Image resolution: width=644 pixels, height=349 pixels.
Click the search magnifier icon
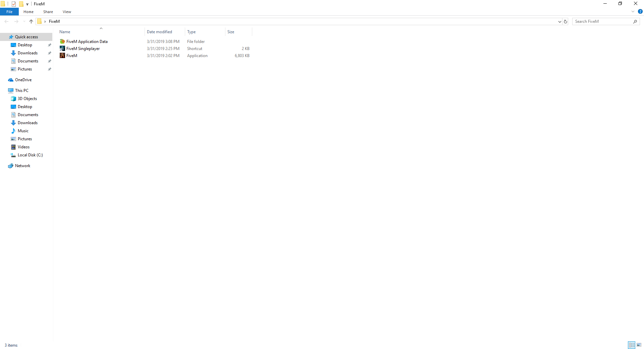point(635,21)
